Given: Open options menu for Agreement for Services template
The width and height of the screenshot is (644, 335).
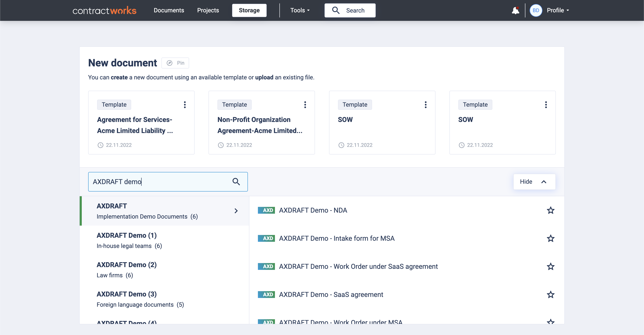Looking at the screenshot, I should [x=185, y=105].
